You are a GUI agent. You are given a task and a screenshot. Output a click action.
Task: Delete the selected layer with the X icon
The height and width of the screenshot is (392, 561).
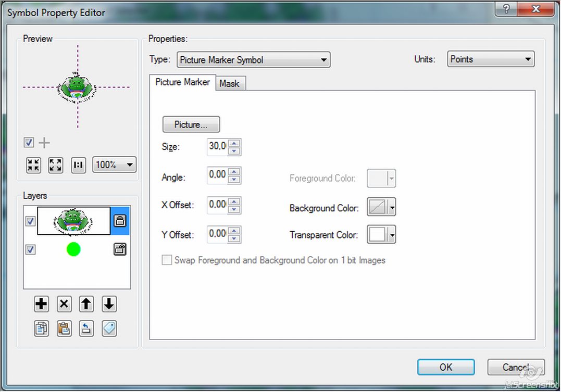coord(64,304)
